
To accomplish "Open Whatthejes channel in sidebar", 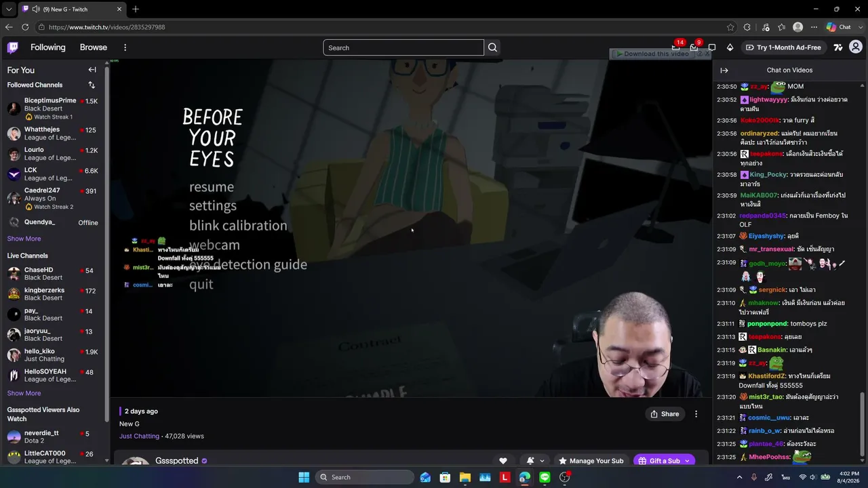I will pos(54,134).
